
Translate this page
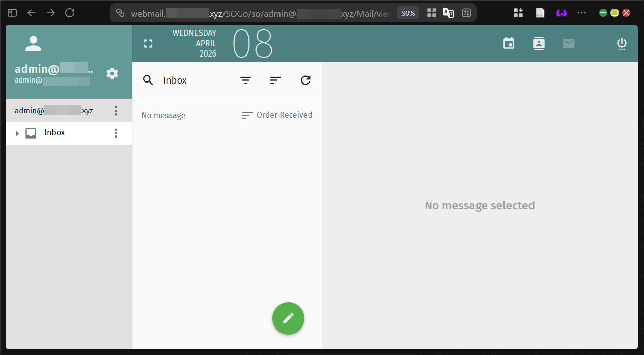pos(449,13)
